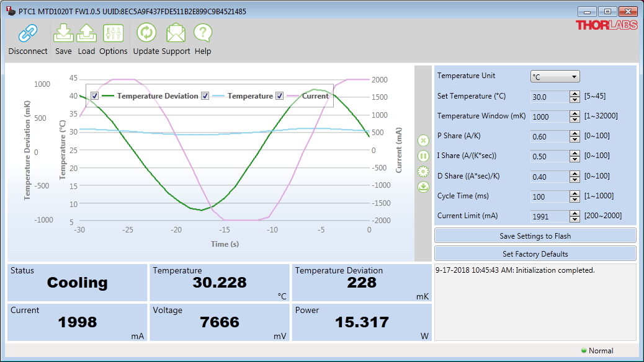Click the Status Cooling readout
The height and width of the screenshot is (362, 644).
click(77, 283)
